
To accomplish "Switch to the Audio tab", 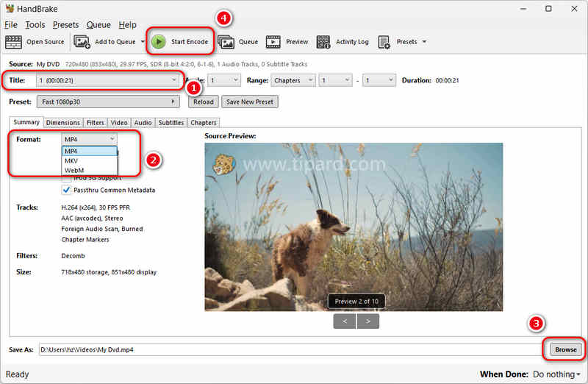I will tap(143, 122).
